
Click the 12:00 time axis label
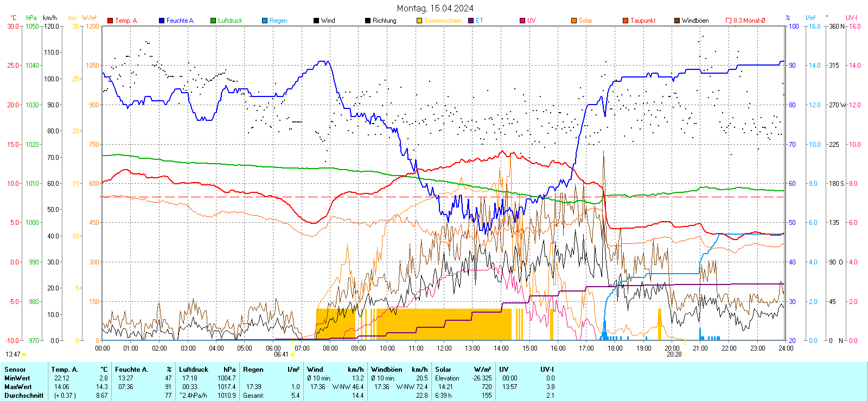(444, 348)
